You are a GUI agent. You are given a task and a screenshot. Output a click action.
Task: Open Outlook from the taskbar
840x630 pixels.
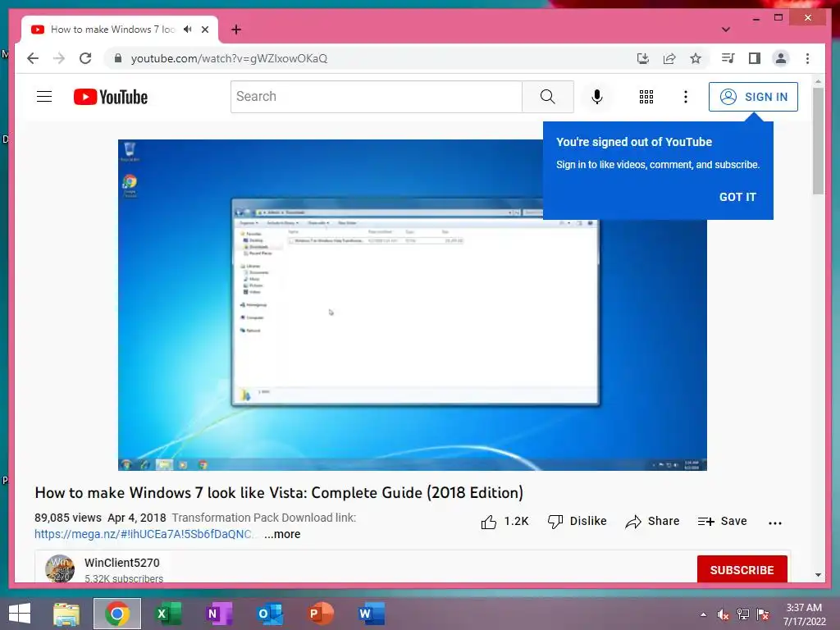click(269, 614)
